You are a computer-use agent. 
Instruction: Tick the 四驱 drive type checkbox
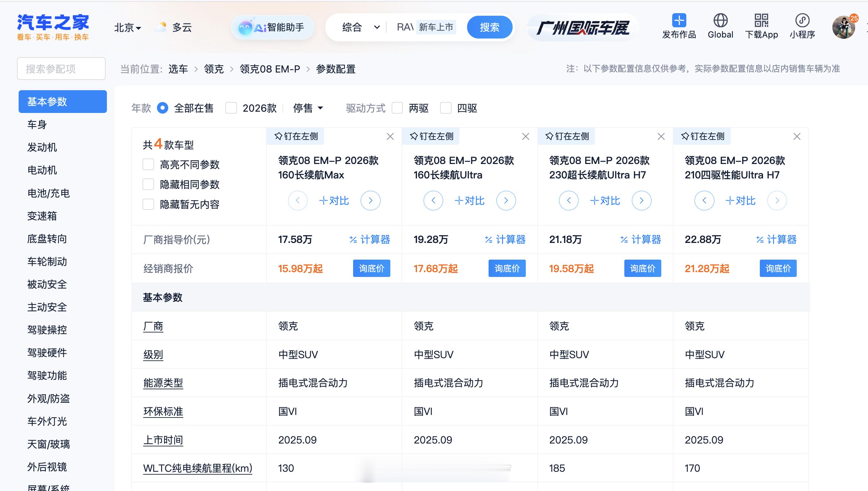tap(446, 108)
